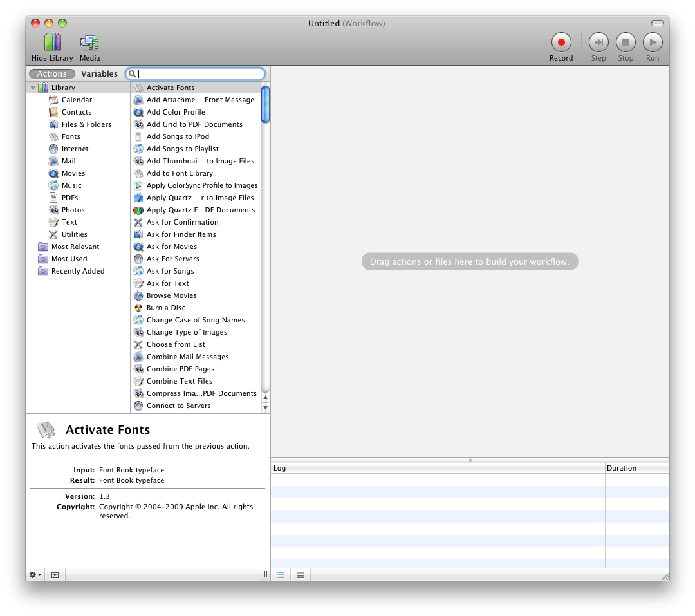Open the gear action menu at bottom left
The height and width of the screenshot is (616, 695).
pos(35,575)
